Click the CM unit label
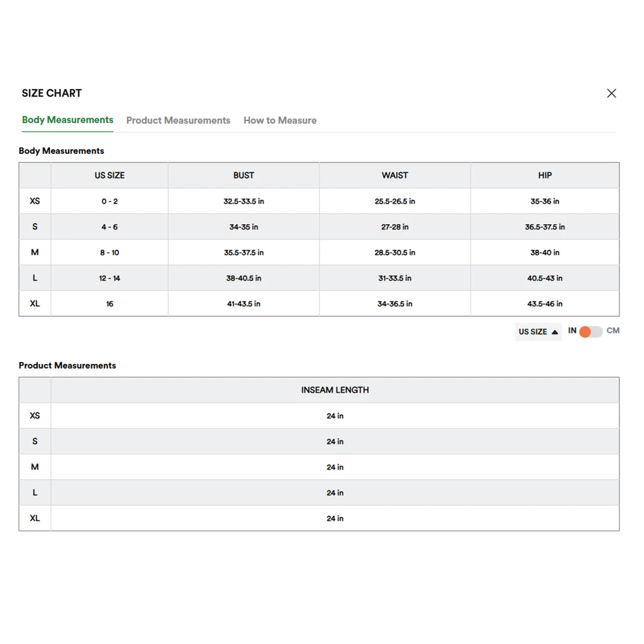This screenshot has width=644, height=644. 613,330
